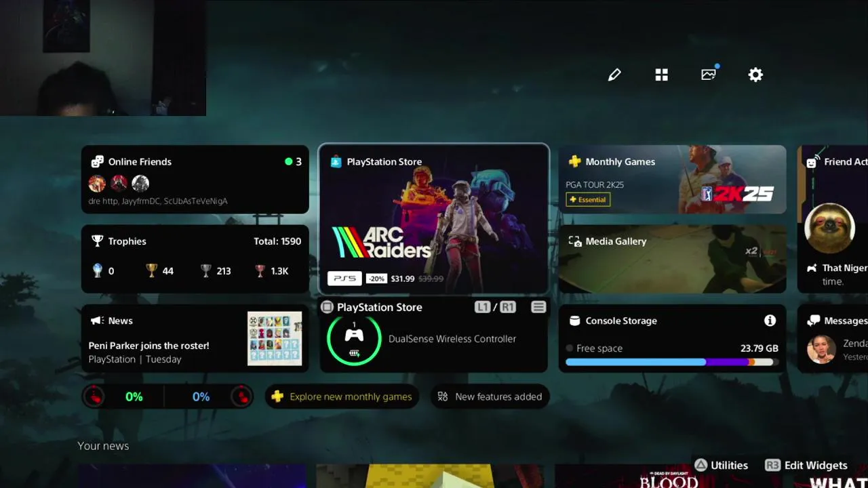Click the ARC Raiders $31.99 price

[x=403, y=279]
